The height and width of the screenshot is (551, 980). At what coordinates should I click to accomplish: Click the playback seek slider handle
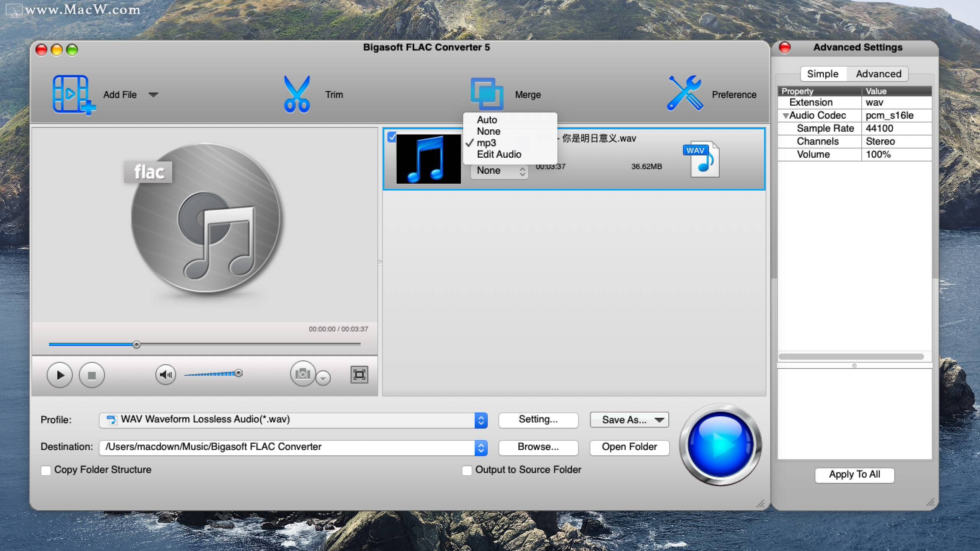(x=137, y=345)
